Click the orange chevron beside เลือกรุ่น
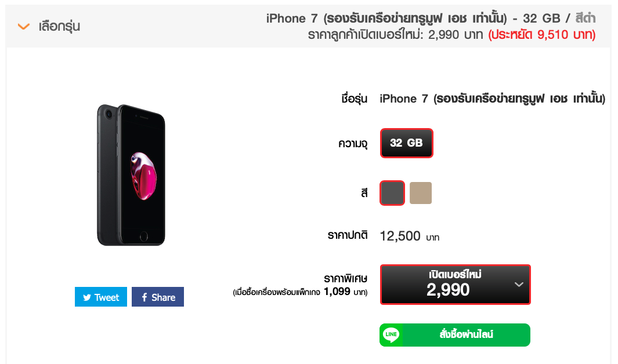 [24, 27]
